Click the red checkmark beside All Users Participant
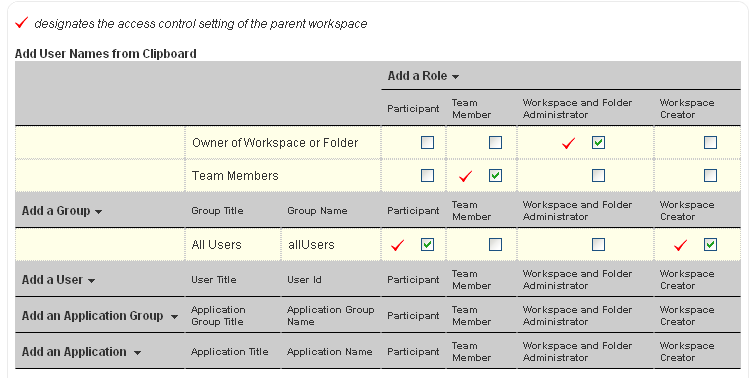Image resolution: width=750 pixels, height=378 pixels. tap(397, 245)
